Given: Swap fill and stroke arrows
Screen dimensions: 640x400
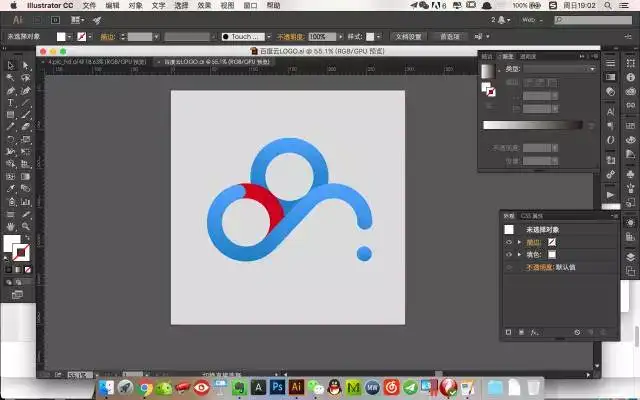Looking at the screenshot, I should point(27,237).
